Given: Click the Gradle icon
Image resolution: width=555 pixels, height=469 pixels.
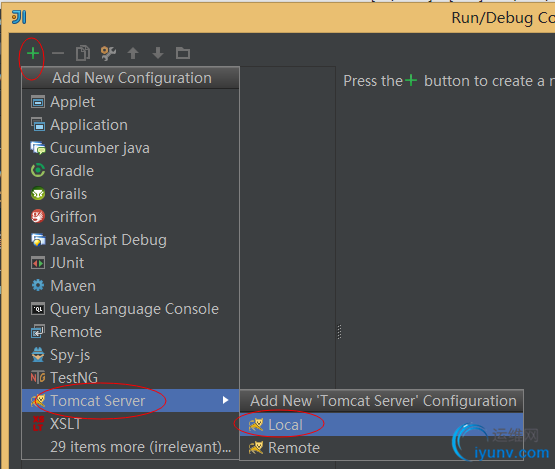Looking at the screenshot, I should click(38, 171).
